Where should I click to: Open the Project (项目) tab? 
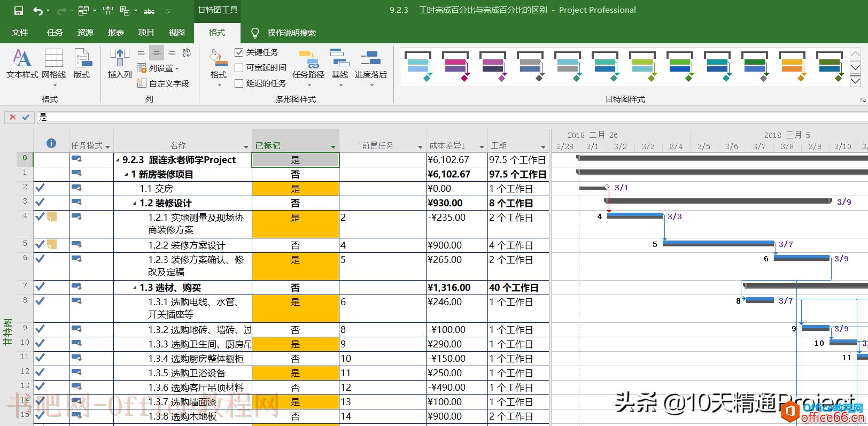click(x=146, y=33)
